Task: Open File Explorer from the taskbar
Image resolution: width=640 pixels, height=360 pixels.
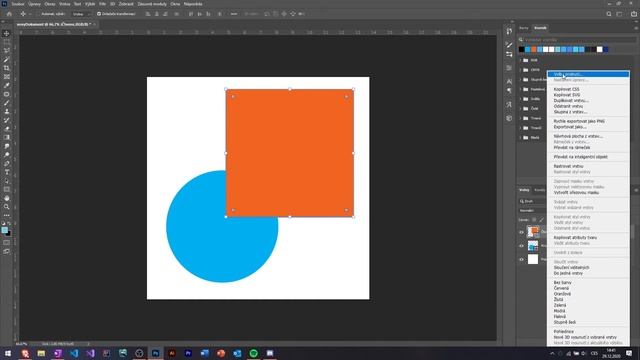Action: pos(41,353)
